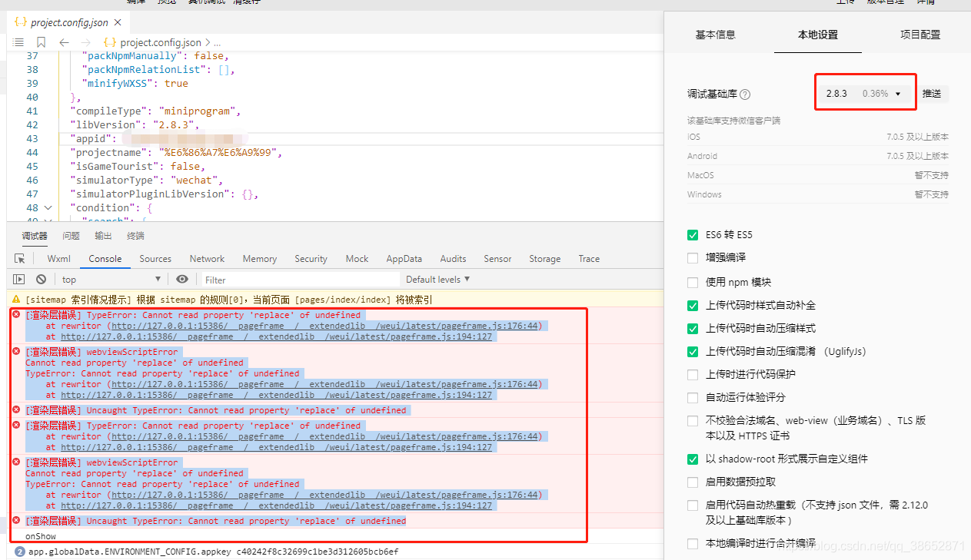Switch to the 项目配置 tab
Screen dimensions: 971x560
920,35
